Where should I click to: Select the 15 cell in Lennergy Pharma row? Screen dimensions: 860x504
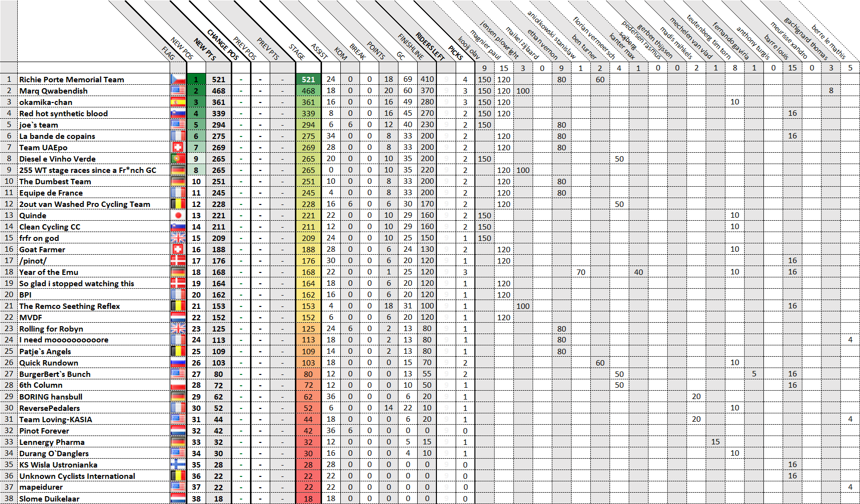point(716,442)
